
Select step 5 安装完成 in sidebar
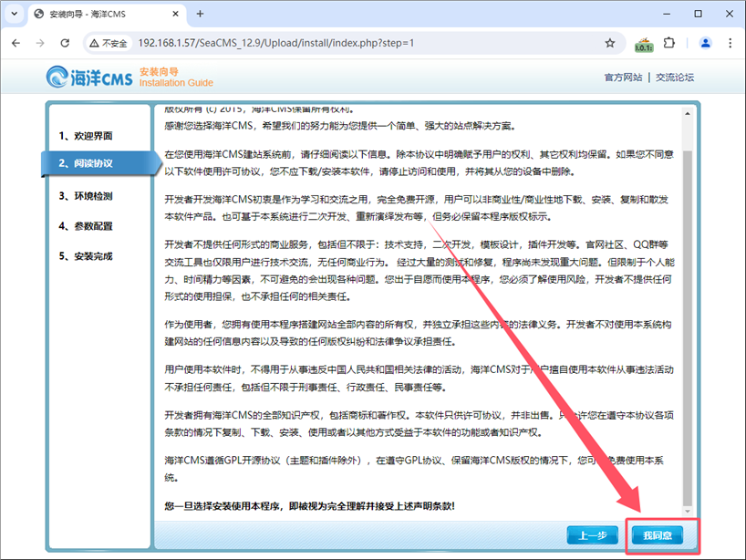tap(87, 256)
